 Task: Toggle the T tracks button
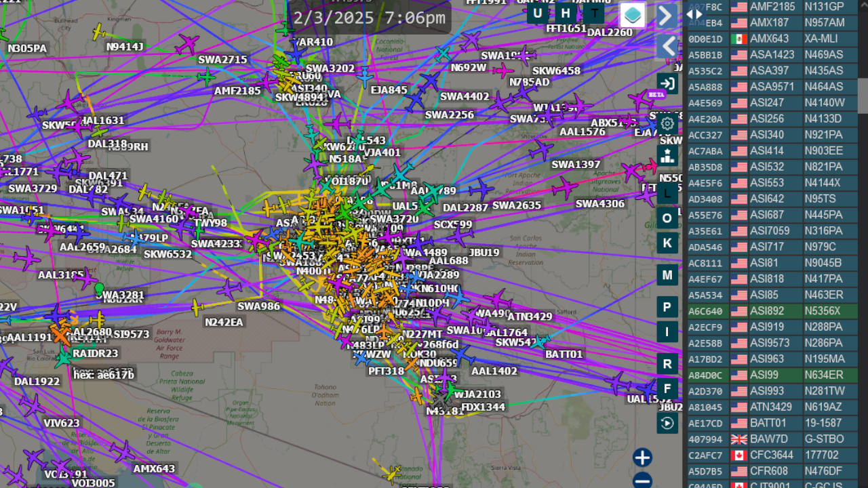click(595, 14)
